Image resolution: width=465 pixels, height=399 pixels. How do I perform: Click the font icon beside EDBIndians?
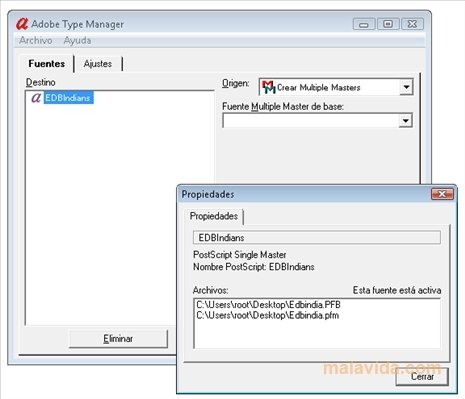(x=36, y=98)
